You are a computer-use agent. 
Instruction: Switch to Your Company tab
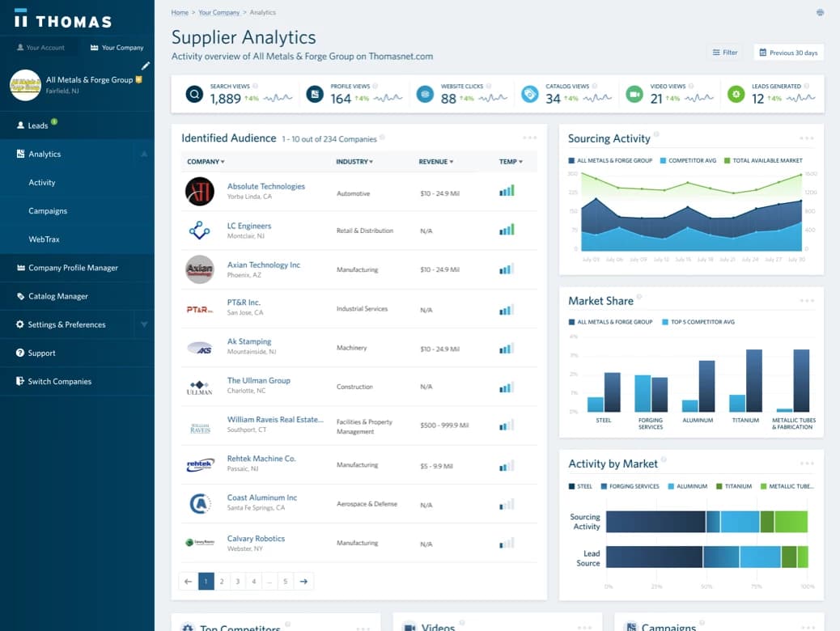[x=117, y=48]
